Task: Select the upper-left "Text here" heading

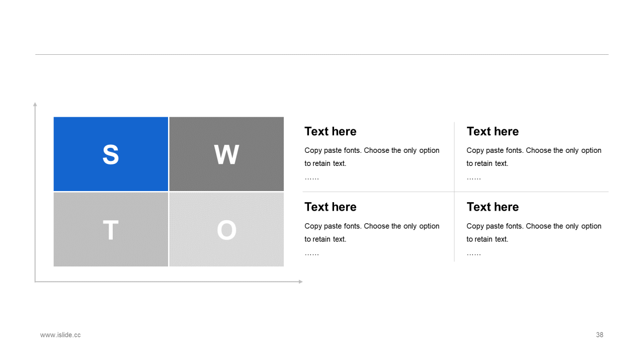Action: 330,131
